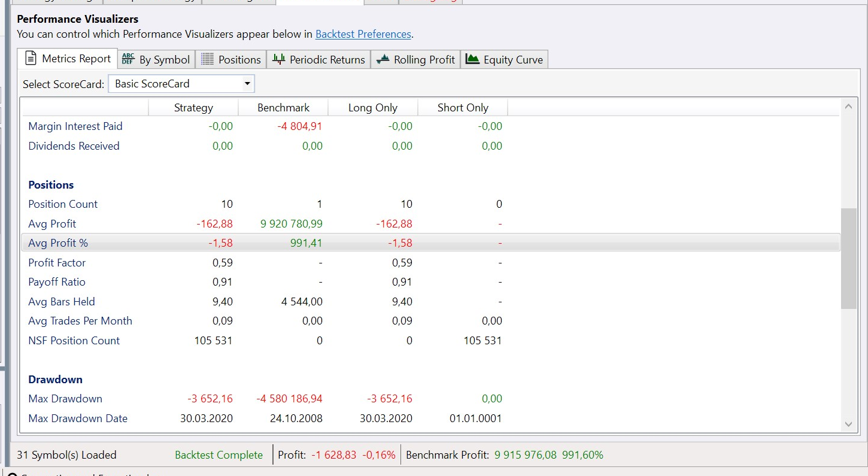Click the Positions grid icon
This screenshot has height=476, width=868.
click(x=207, y=59)
